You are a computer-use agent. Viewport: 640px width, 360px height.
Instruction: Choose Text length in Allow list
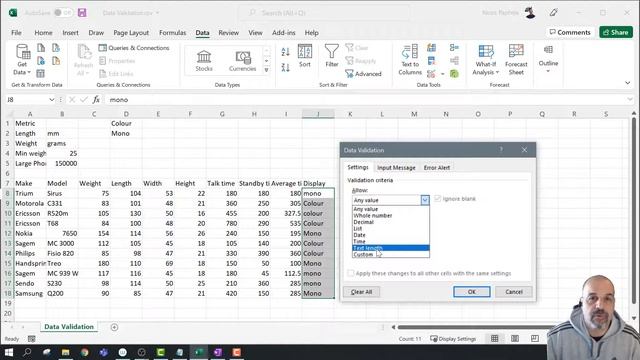(x=391, y=248)
